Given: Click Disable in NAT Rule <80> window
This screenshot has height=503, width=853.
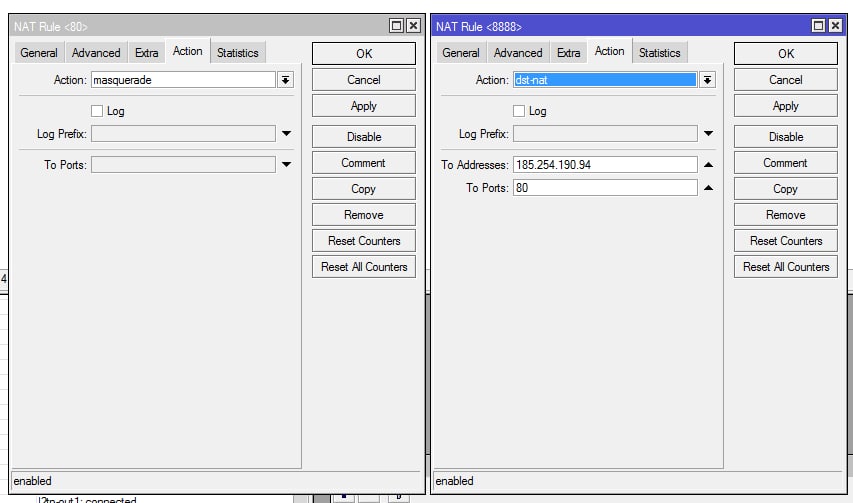Looking at the screenshot, I should (x=364, y=137).
